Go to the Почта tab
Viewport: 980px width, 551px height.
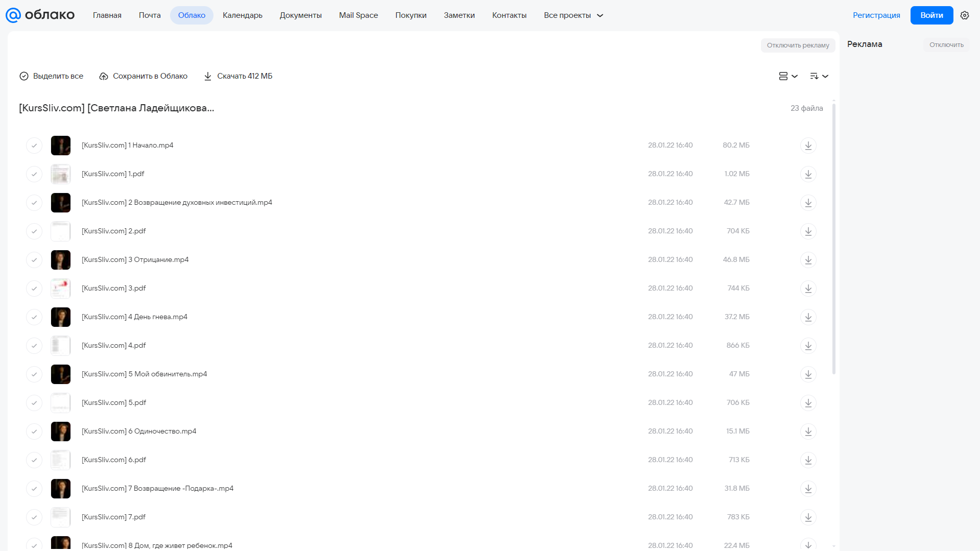coord(150,15)
